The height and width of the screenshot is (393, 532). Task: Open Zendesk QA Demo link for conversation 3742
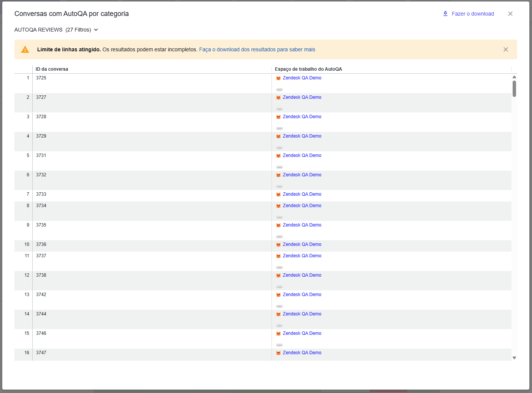point(302,295)
